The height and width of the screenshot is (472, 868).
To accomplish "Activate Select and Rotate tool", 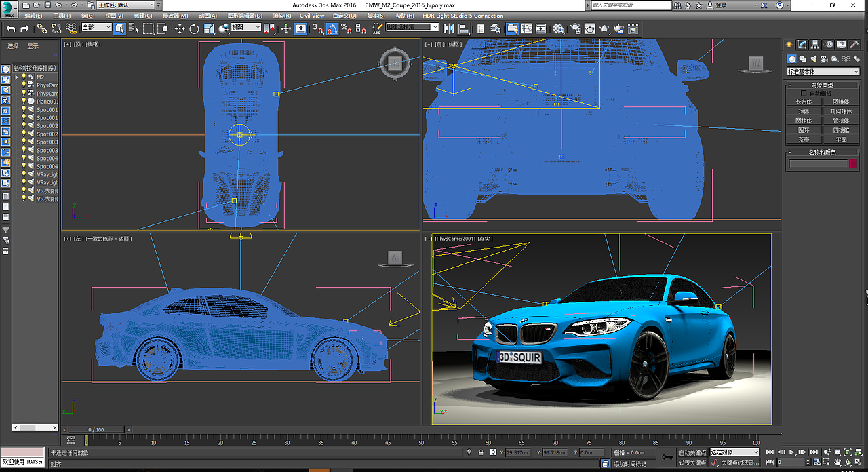I will pyautogui.click(x=194, y=28).
